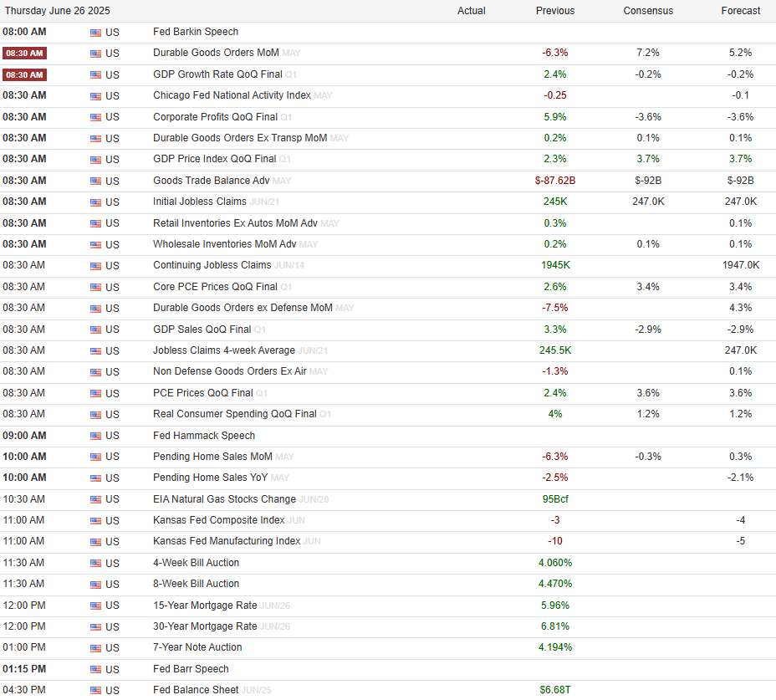Click red 08:30 AM badge for GDP Growth Rate
This screenshot has width=776, height=700.
(x=24, y=74)
